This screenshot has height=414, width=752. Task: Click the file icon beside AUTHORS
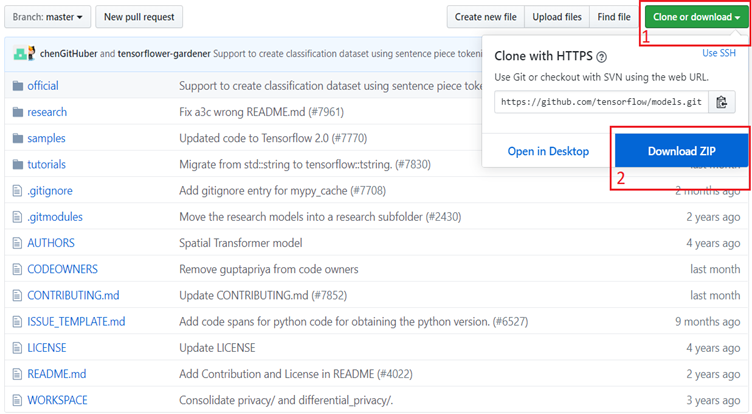coord(17,243)
